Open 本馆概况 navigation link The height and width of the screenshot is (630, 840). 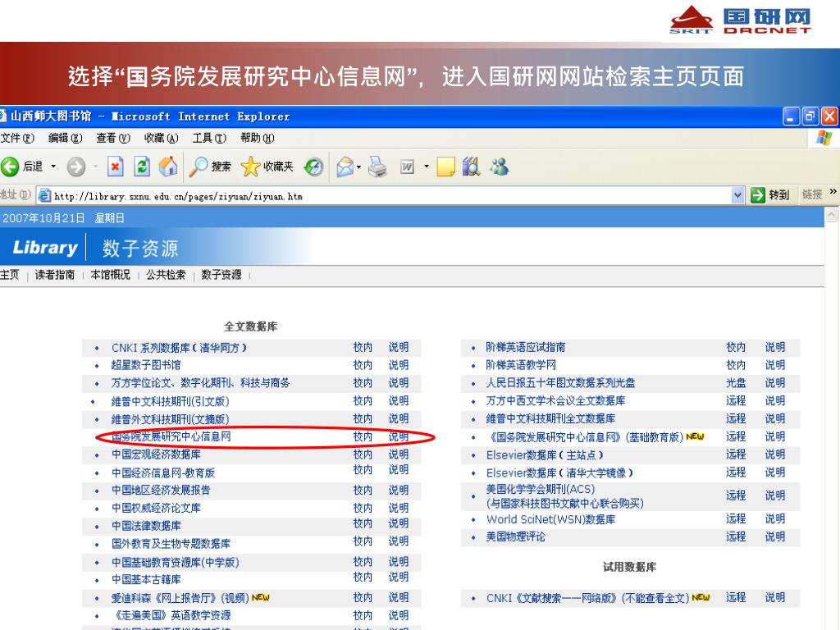[111, 275]
